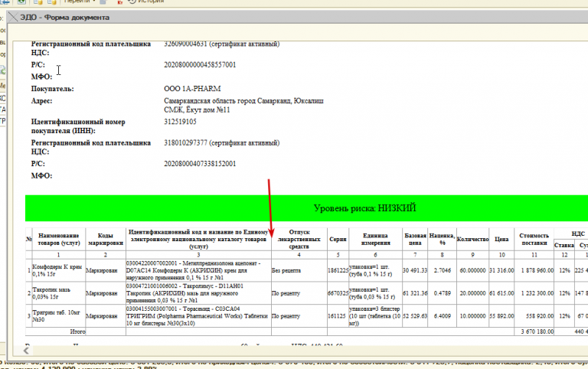588x369 pixels.
Task: Click quantity 10.000000
Action: 472,316
